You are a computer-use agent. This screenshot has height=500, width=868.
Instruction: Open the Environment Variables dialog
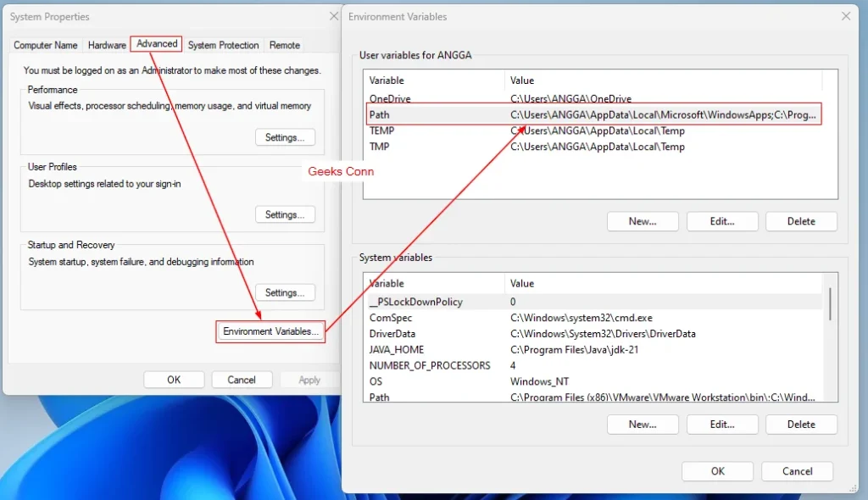pos(270,331)
